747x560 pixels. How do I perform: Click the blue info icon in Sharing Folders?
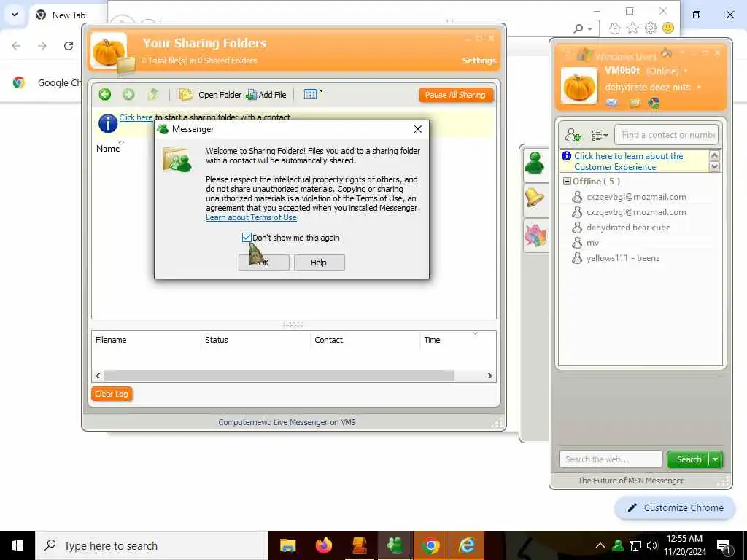point(108,123)
